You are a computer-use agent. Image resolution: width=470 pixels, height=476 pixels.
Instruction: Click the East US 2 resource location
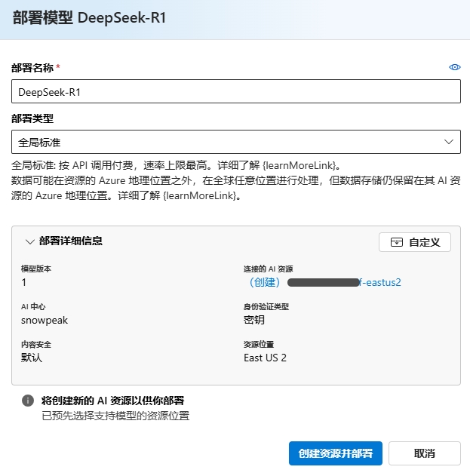pos(265,358)
